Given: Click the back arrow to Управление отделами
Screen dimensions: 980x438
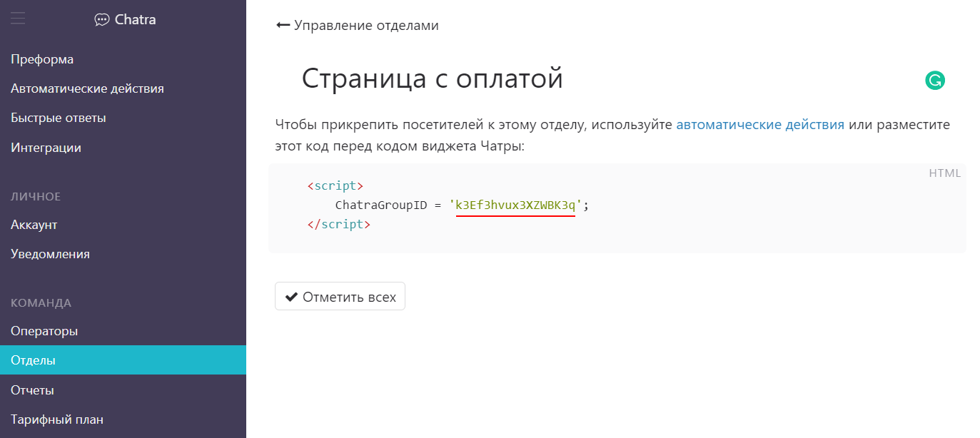Looking at the screenshot, I should [x=281, y=24].
